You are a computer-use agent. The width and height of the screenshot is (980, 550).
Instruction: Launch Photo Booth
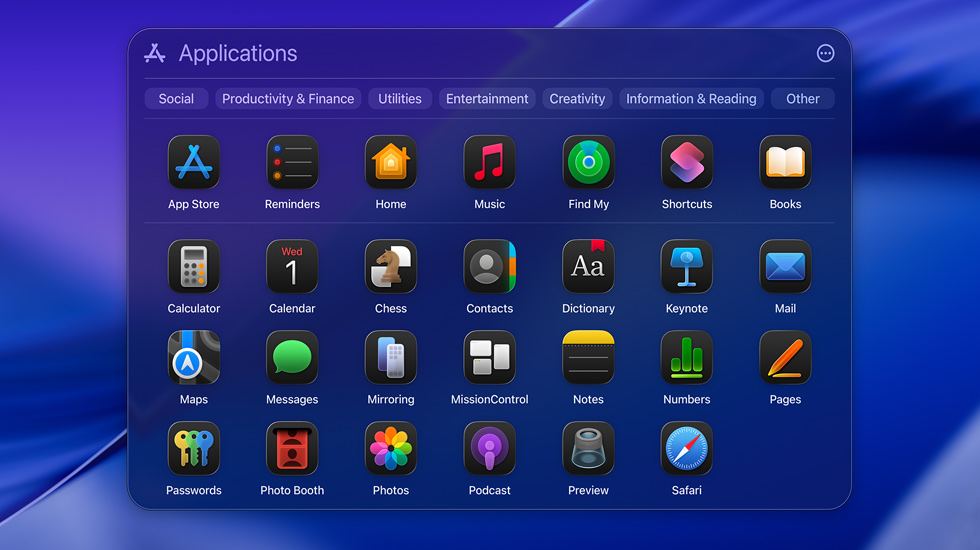pos(292,449)
